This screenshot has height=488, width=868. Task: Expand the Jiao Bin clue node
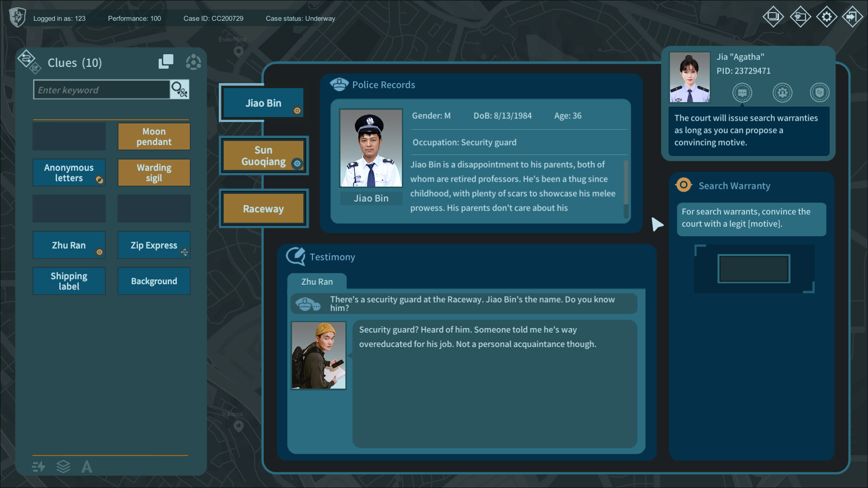click(x=297, y=110)
